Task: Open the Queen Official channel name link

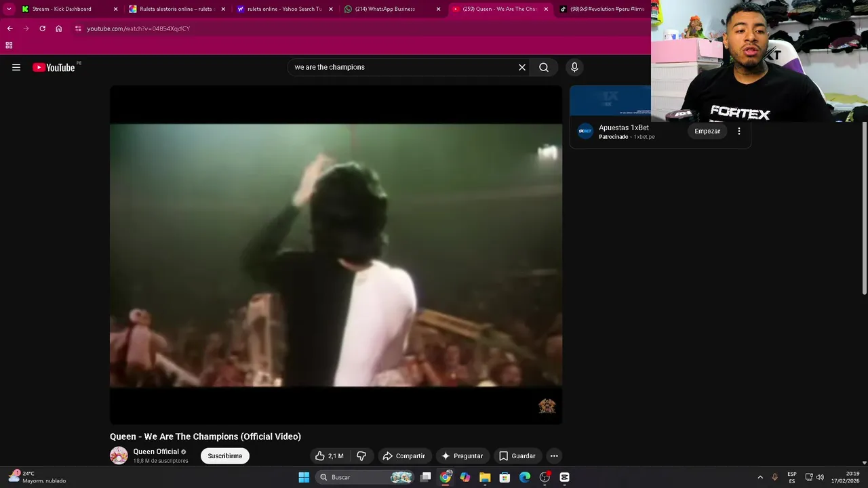Action: pyautogui.click(x=156, y=451)
